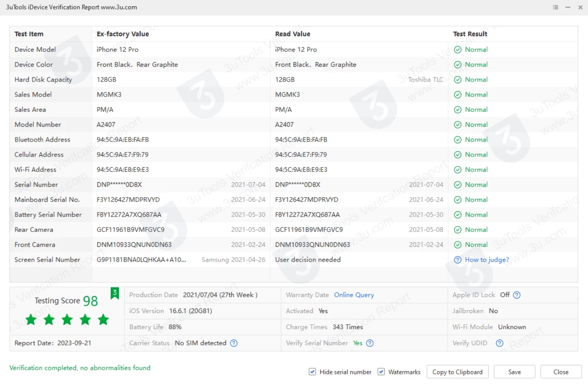
Task: Click green check icon in Device Color row
Action: pyautogui.click(x=458, y=65)
